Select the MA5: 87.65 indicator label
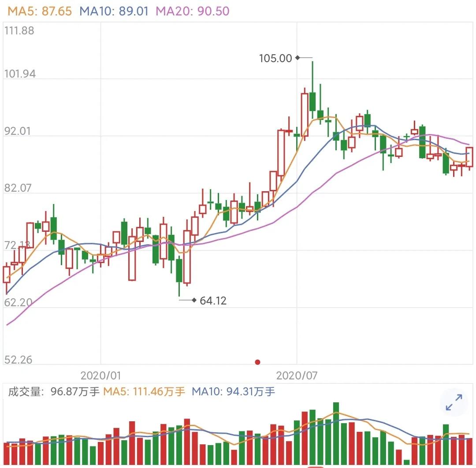Image resolution: width=476 pixels, height=468 pixels. tap(40, 11)
